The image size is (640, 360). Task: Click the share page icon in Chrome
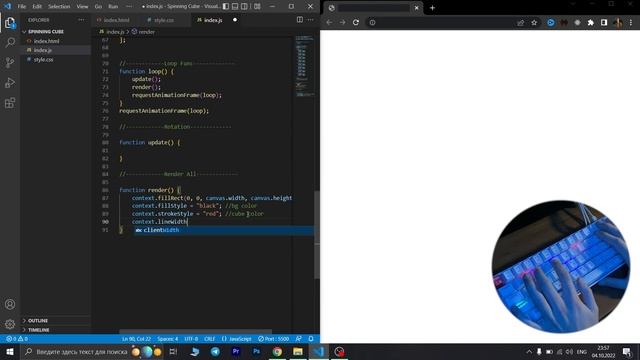coord(520,22)
